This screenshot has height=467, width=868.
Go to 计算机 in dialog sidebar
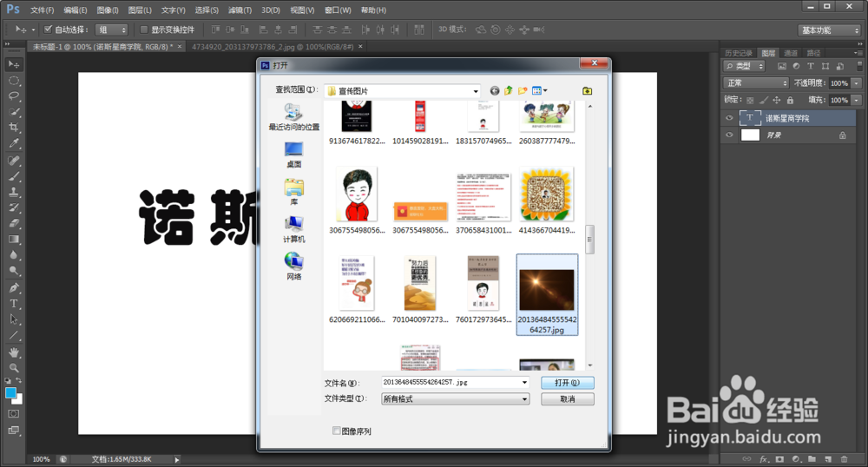pyautogui.click(x=294, y=230)
